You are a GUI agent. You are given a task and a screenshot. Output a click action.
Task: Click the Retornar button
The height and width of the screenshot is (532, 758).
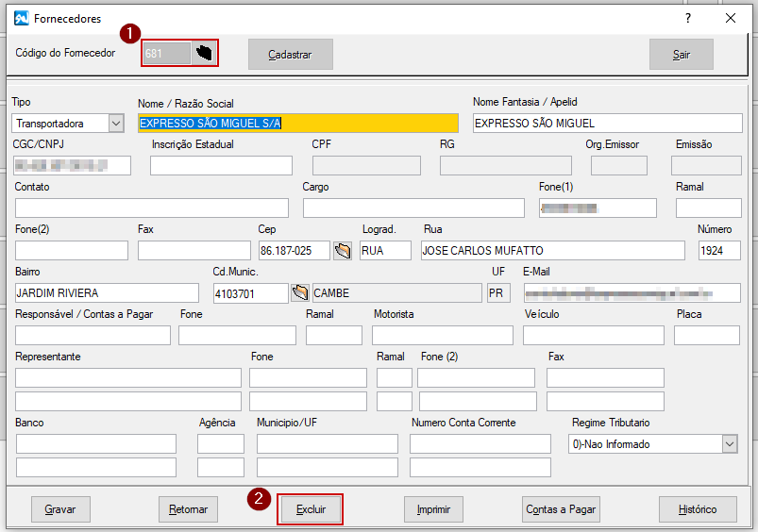tap(188, 509)
